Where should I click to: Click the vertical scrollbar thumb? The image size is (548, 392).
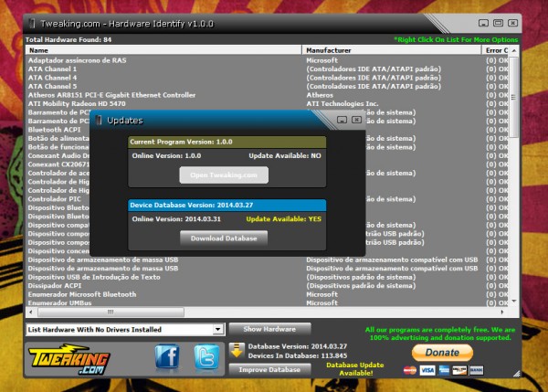[x=513, y=97]
